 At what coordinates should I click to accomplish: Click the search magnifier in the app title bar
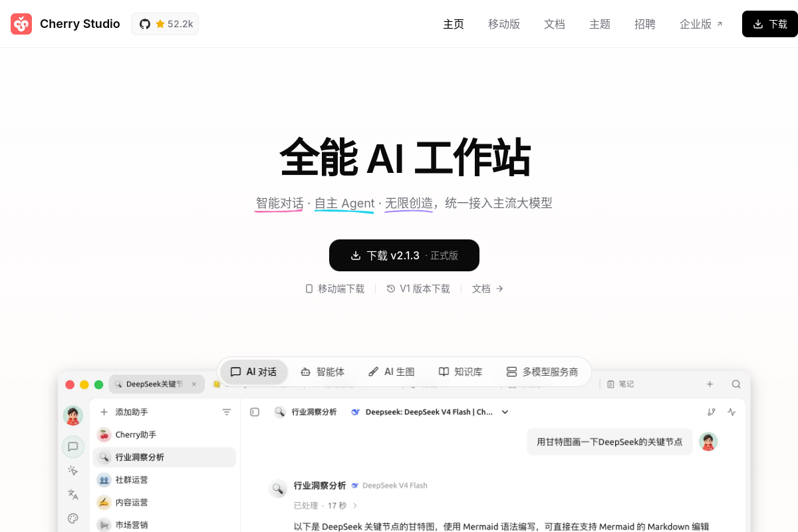tap(736, 384)
